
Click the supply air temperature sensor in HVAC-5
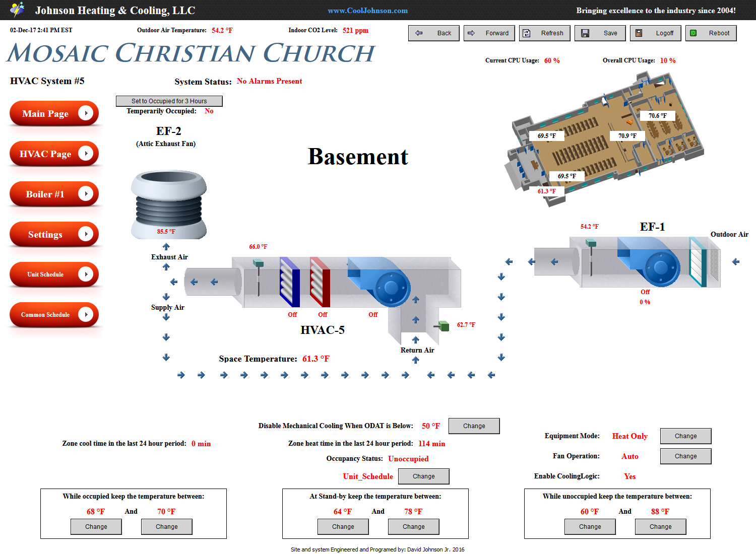click(258, 277)
